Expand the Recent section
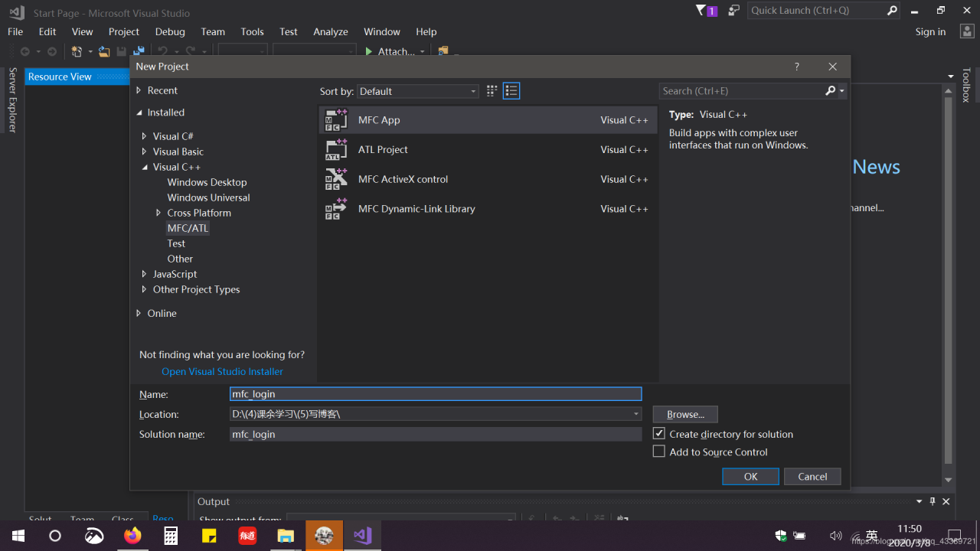 pyautogui.click(x=139, y=90)
